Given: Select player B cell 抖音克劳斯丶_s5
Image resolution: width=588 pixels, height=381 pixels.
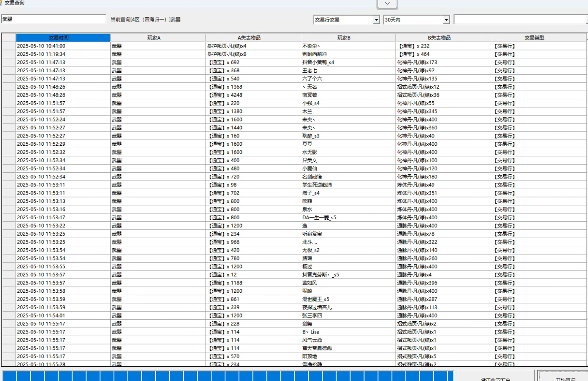Looking at the screenshot, I should (348, 275).
